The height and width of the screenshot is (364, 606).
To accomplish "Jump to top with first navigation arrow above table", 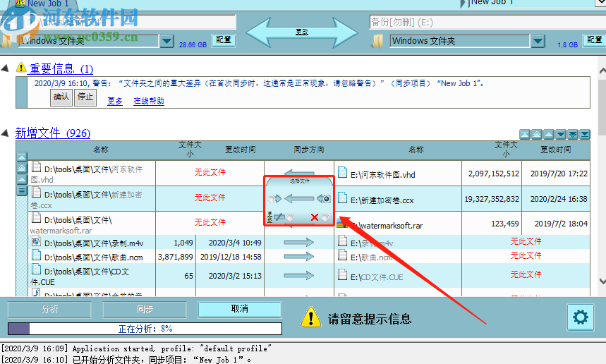I will (525, 135).
